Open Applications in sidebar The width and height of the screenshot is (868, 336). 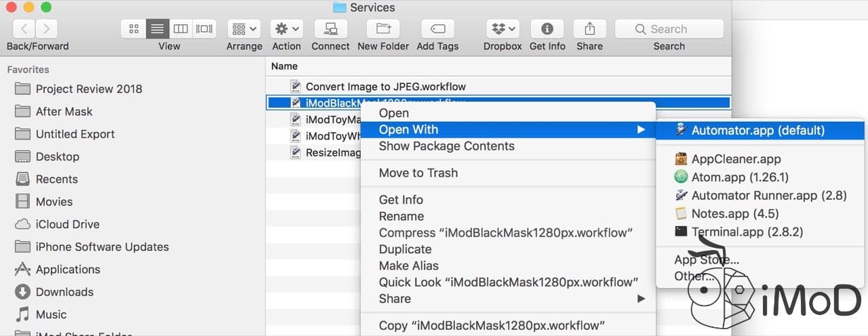(68, 269)
